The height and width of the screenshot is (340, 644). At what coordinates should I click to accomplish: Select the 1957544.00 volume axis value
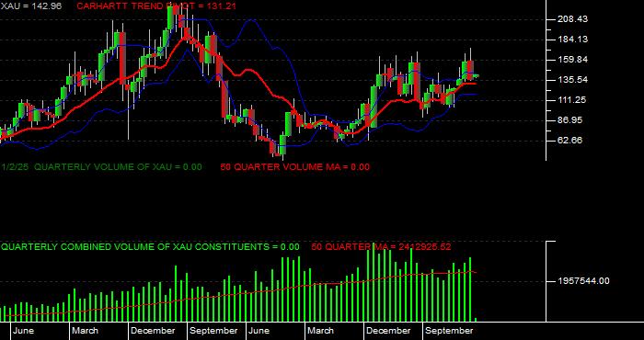[583, 281]
